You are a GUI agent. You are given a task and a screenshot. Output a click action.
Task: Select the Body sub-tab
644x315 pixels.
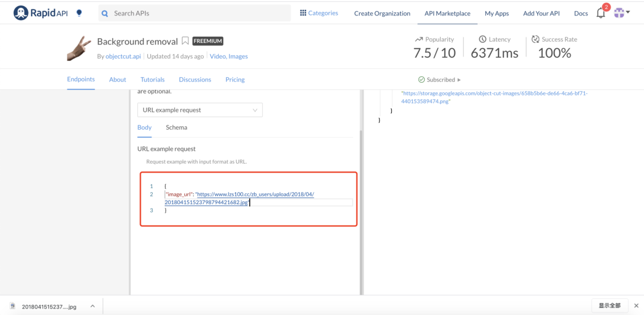coord(144,127)
